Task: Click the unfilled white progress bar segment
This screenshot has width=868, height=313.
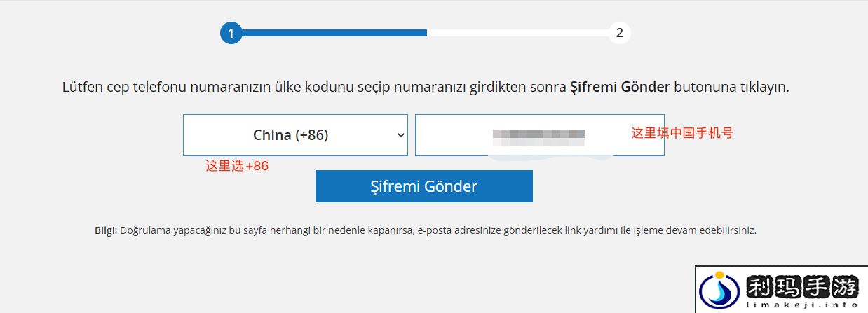Action: coord(517,33)
